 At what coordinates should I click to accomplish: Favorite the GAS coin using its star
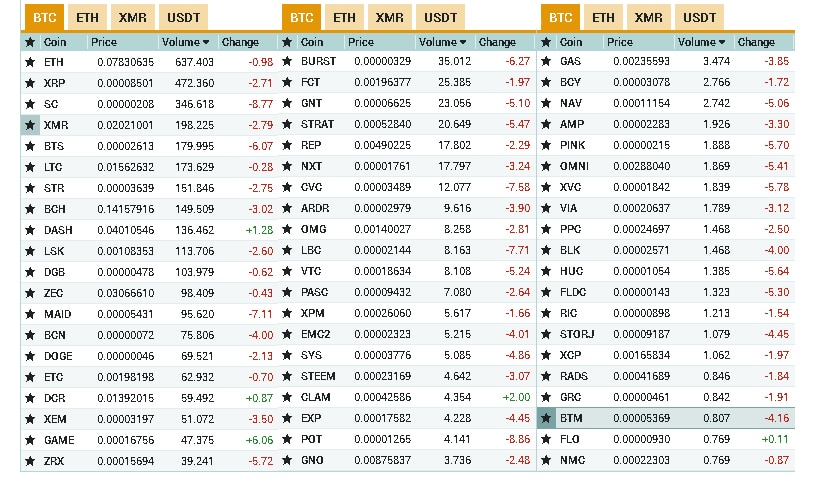[546, 62]
